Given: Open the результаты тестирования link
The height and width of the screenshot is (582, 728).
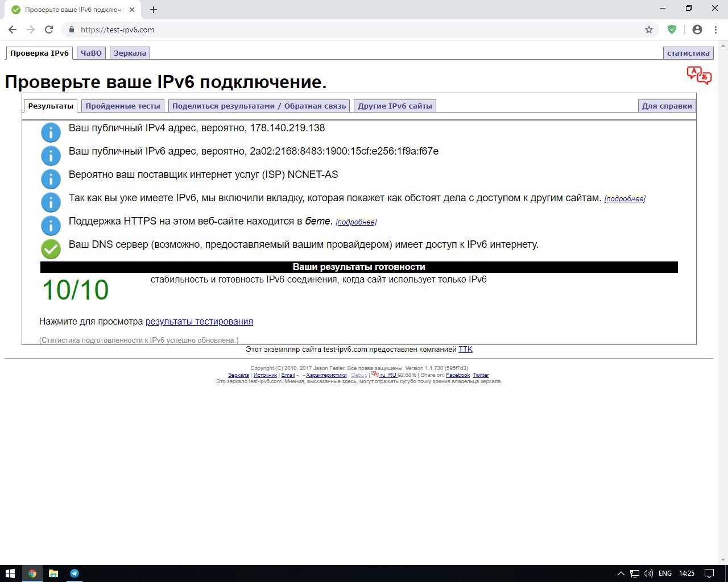Looking at the screenshot, I should [199, 322].
